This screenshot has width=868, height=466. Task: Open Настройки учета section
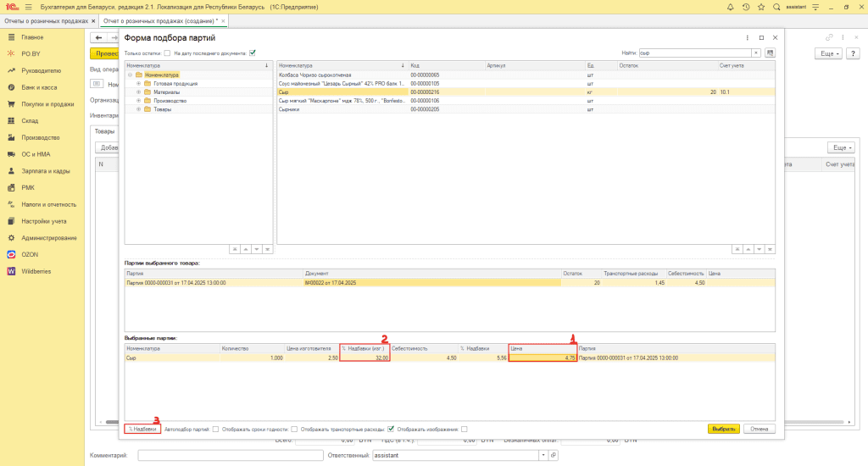[x=44, y=221]
